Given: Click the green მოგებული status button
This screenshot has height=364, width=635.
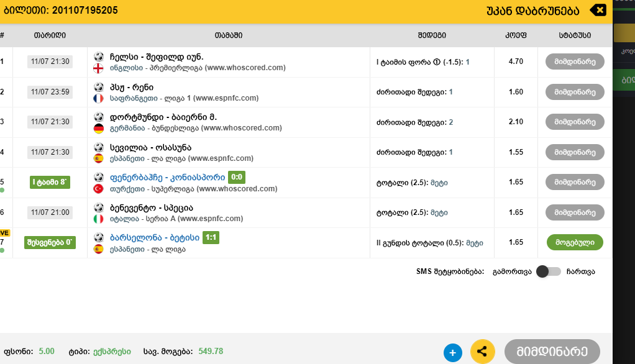Looking at the screenshot, I should (x=575, y=242).
